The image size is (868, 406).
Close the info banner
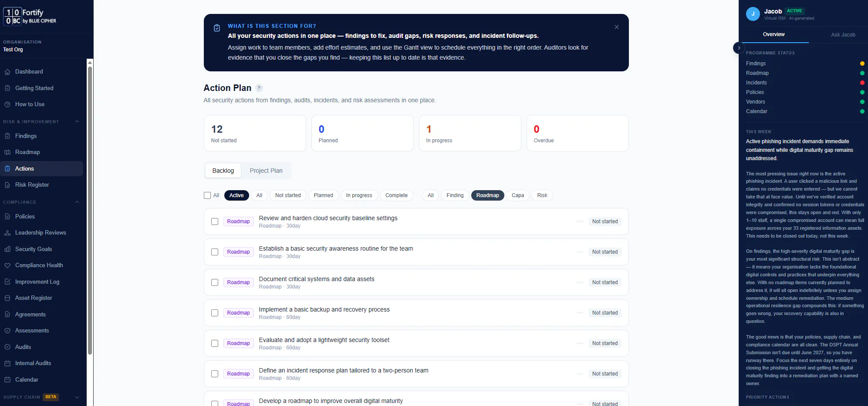point(617,27)
